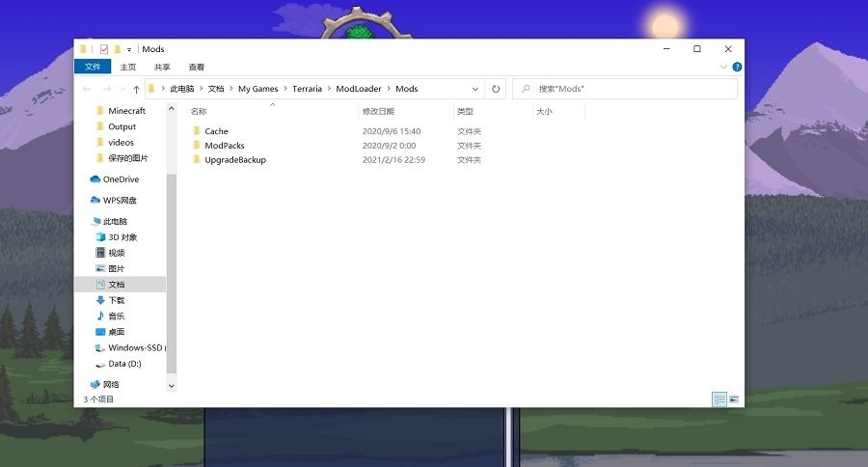Click Terraria in the breadcrumb path
The image size is (868, 467).
307,89
